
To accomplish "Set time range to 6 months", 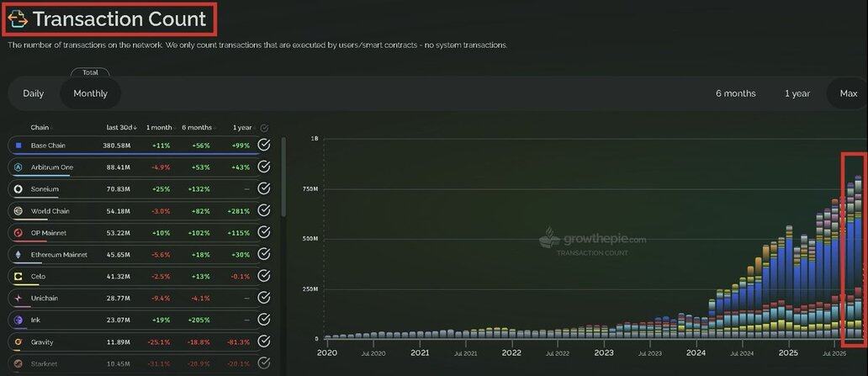I will pyautogui.click(x=735, y=93).
